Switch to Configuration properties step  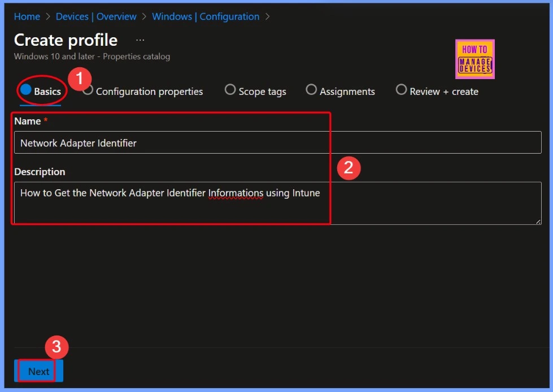click(x=143, y=92)
